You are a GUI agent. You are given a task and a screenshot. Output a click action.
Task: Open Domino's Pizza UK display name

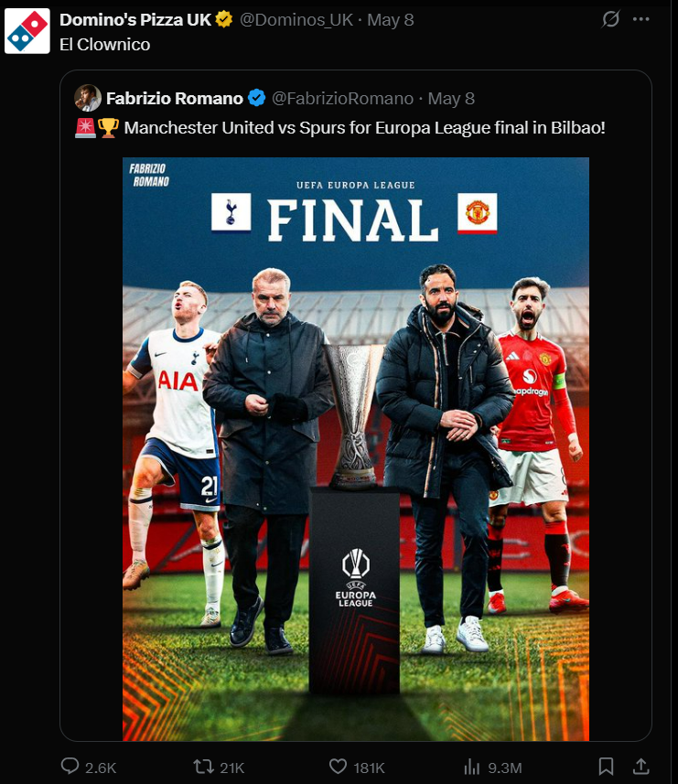point(135,19)
